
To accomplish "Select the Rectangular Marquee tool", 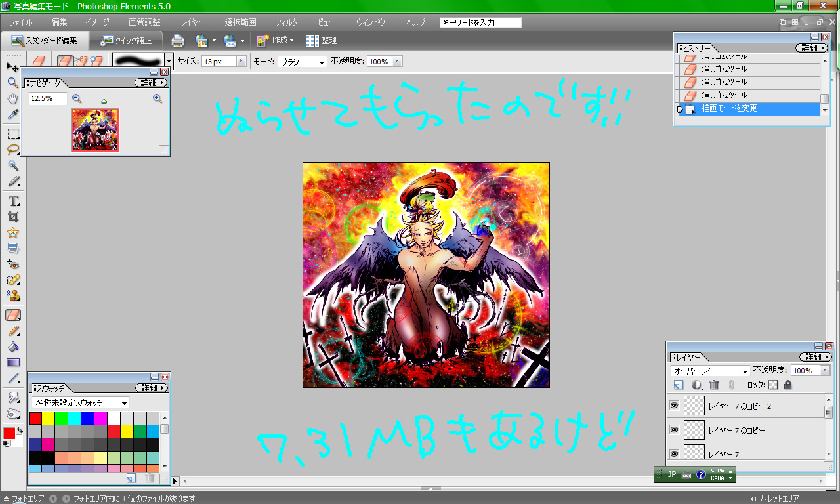I will pos(12,134).
